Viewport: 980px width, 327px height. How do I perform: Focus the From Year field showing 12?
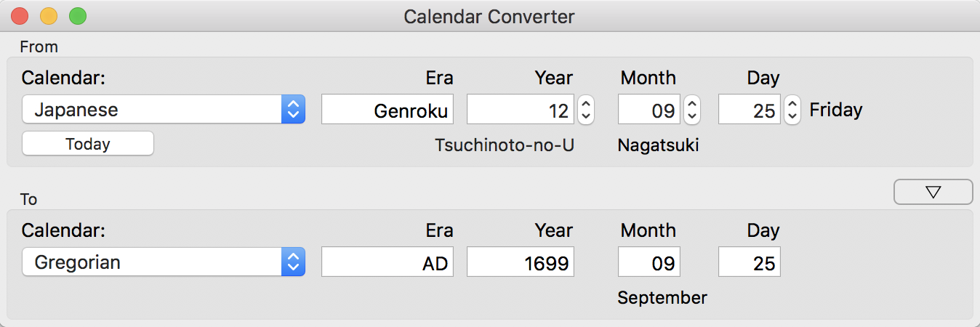tap(521, 110)
